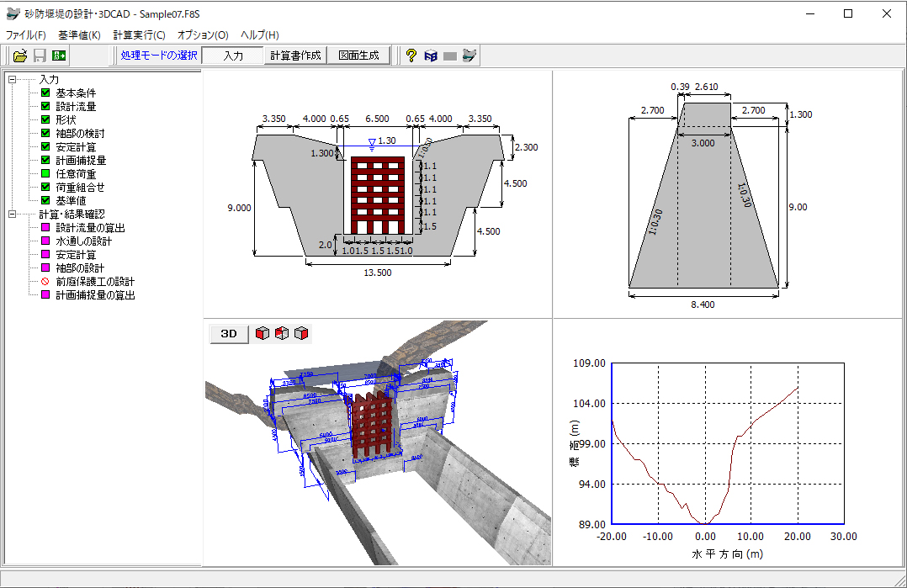This screenshot has width=907, height=588.
Task: Click the blue 3D box toolbar icon
Action: click(431, 56)
